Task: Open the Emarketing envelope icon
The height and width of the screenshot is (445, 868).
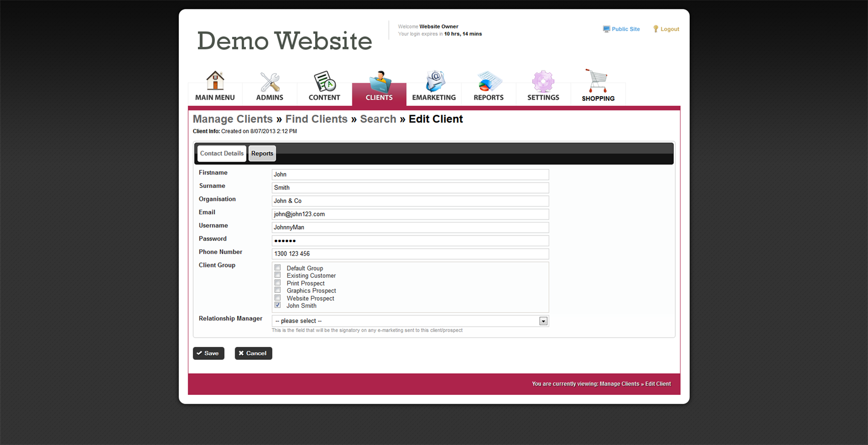Action: click(434, 82)
